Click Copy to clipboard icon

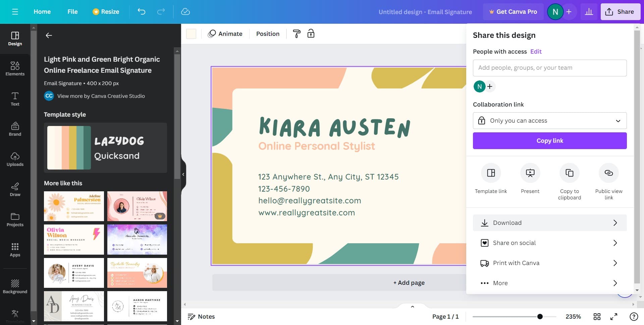(569, 173)
